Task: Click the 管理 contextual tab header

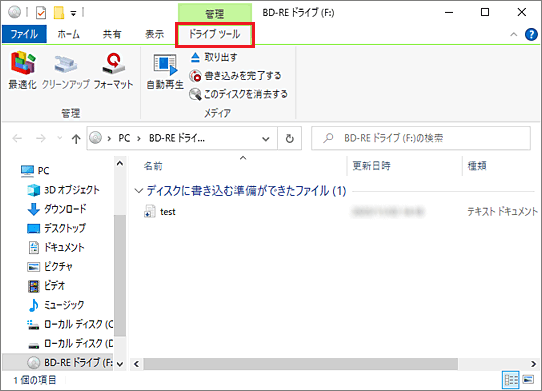Action: click(215, 13)
